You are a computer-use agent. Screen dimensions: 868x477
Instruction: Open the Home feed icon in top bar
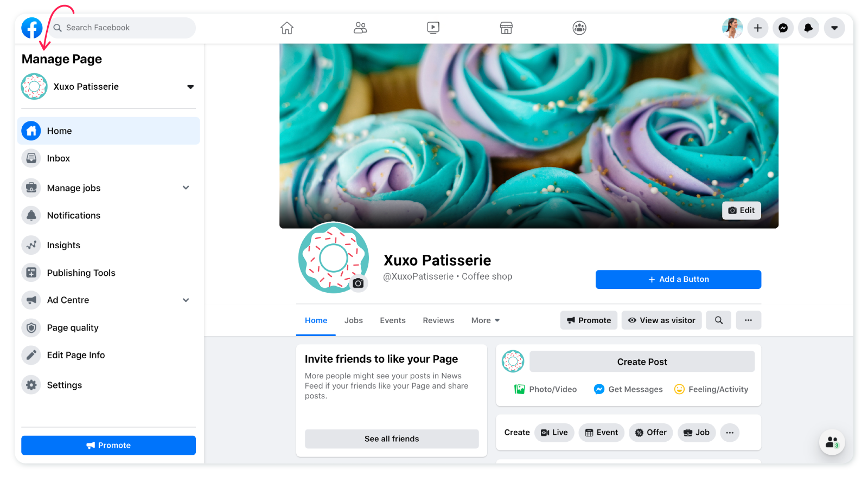pyautogui.click(x=287, y=28)
